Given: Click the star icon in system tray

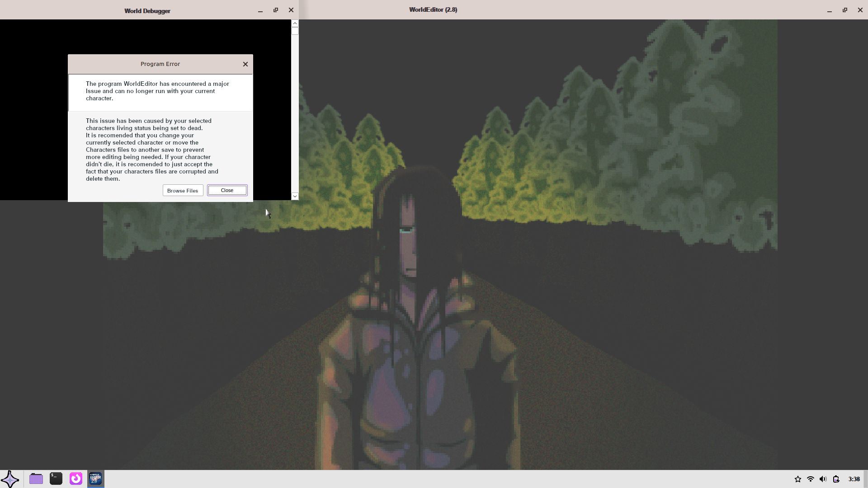Looking at the screenshot, I should pos(798,479).
